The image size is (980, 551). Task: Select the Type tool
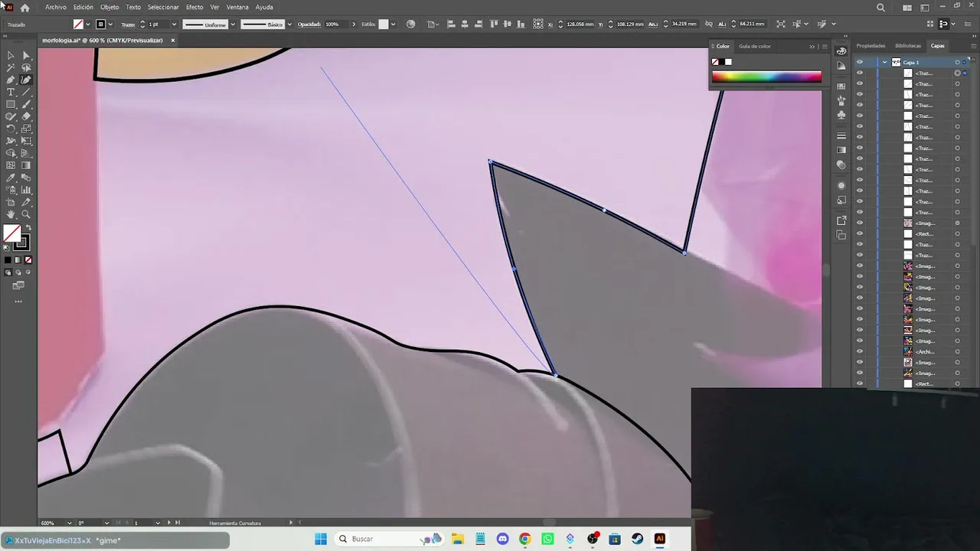[11, 92]
